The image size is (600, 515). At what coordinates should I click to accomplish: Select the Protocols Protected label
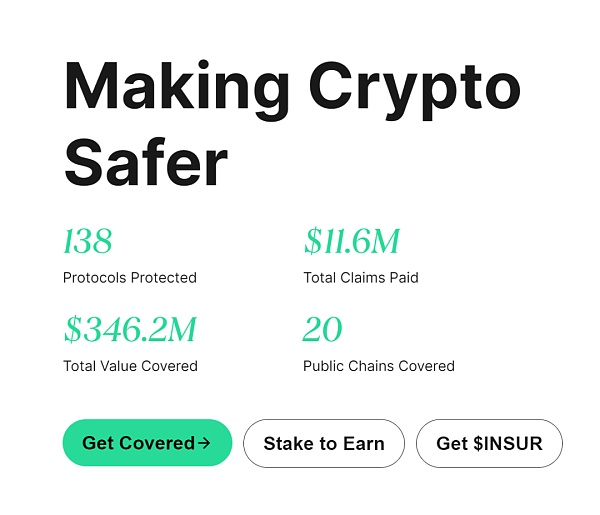(x=130, y=277)
